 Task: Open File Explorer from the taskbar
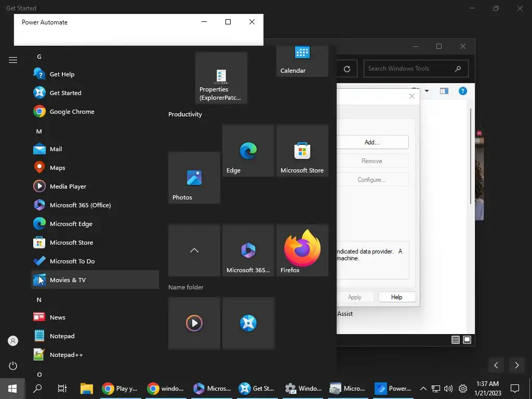(87, 389)
